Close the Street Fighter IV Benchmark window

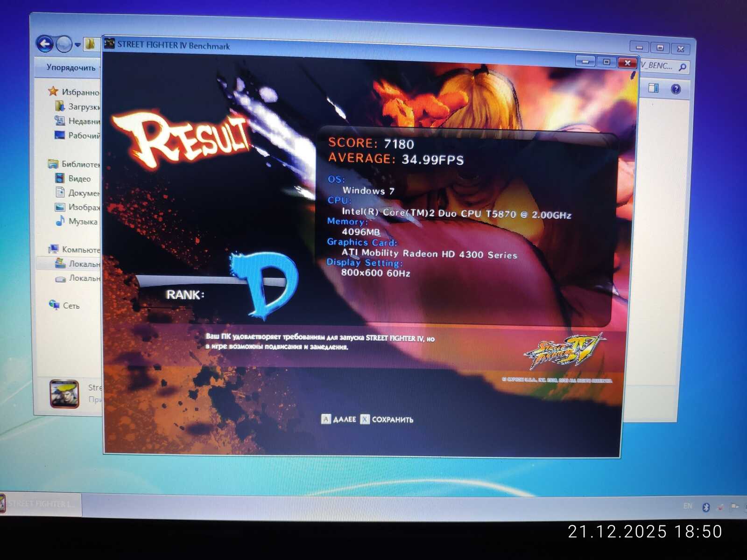click(x=627, y=63)
